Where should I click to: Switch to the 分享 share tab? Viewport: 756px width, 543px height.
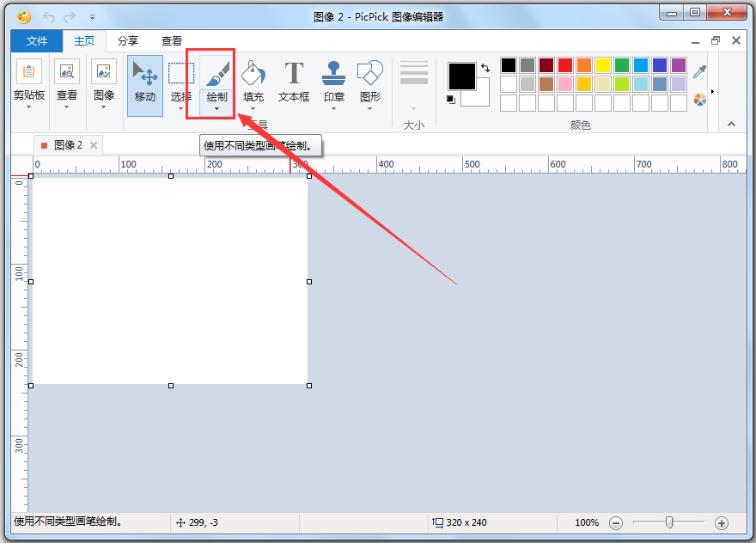click(128, 41)
